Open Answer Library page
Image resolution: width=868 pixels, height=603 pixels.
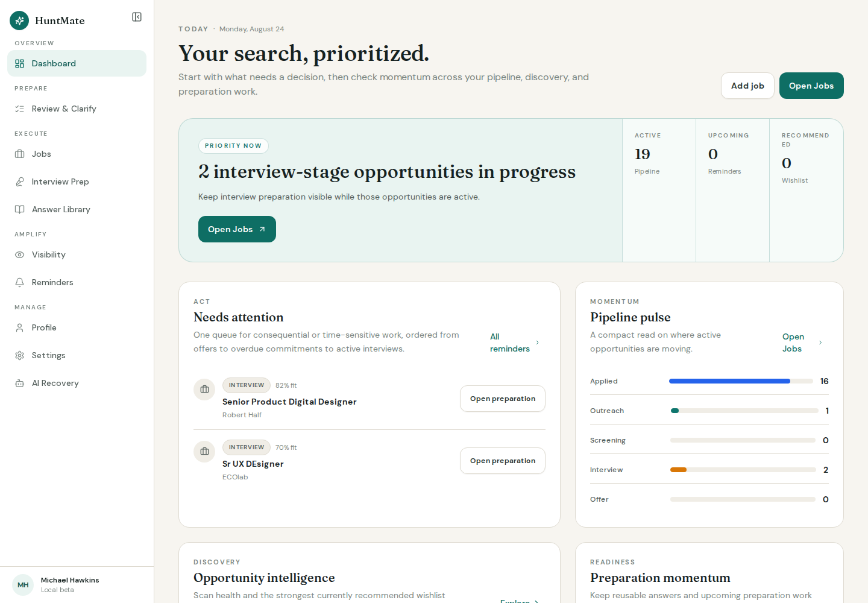click(x=77, y=209)
